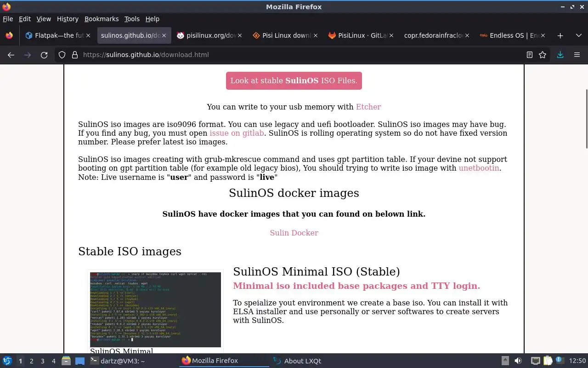Switch to the Flatpak tab

coord(57,35)
